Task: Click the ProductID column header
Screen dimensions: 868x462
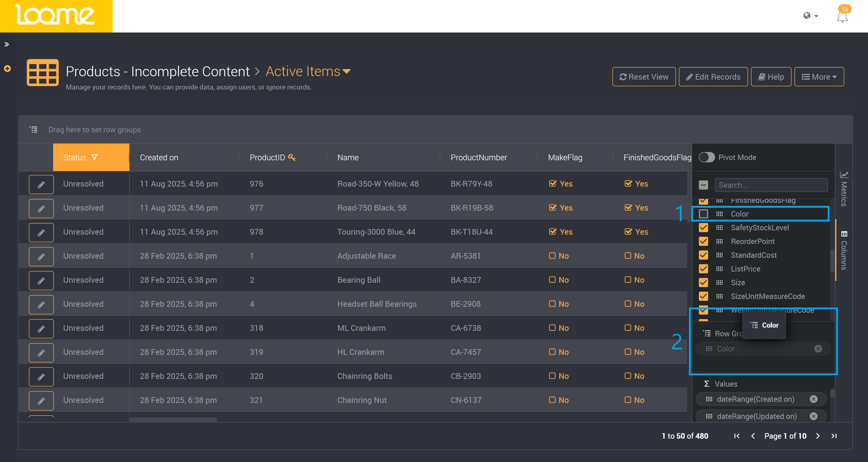Action: pos(267,157)
